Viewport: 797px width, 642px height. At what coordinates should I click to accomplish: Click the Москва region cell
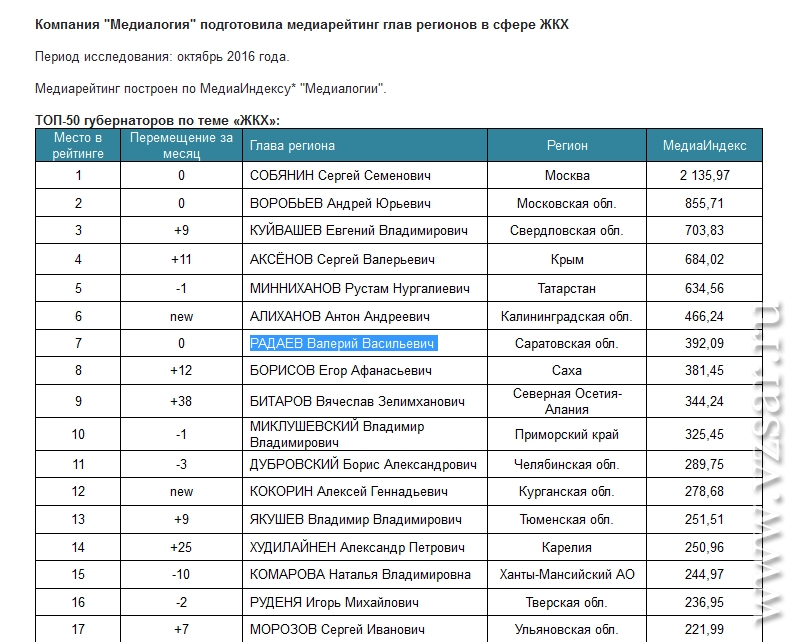click(567, 175)
